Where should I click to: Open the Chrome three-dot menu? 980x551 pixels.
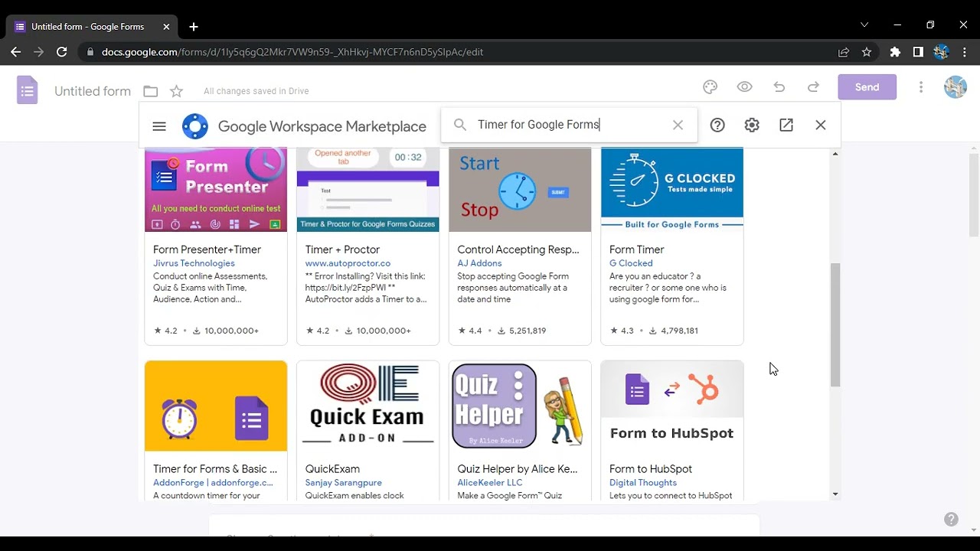pyautogui.click(x=965, y=52)
